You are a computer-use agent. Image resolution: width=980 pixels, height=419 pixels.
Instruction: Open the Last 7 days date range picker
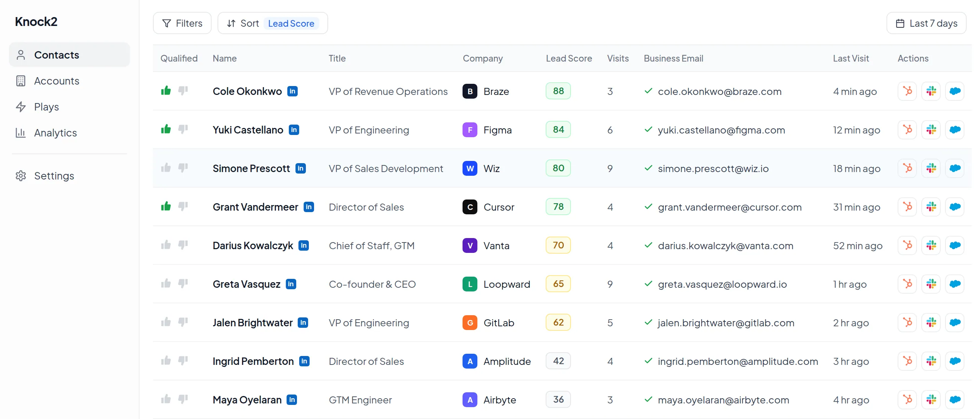click(926, 23)
